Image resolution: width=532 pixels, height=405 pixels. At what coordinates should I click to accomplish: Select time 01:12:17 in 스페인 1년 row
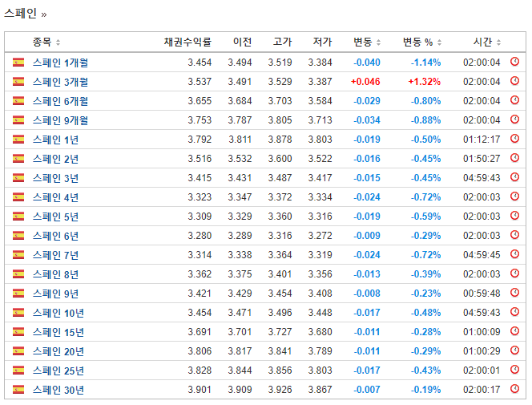click(482, 140)
